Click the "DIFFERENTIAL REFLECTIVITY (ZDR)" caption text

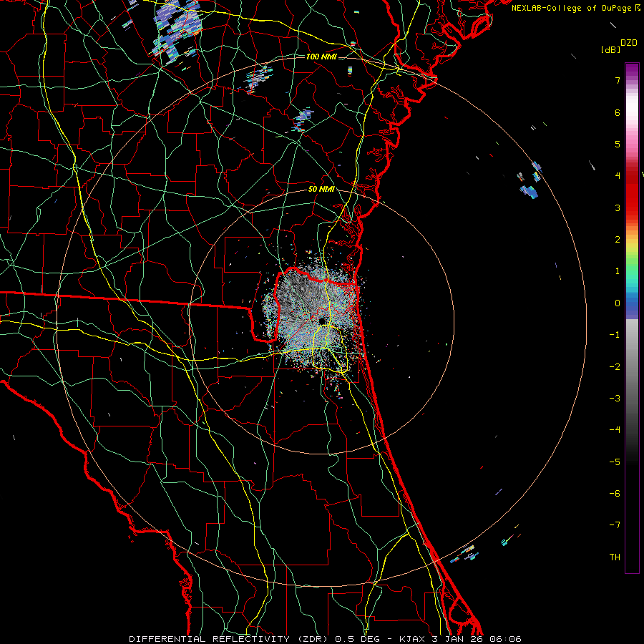coord(229,639)
